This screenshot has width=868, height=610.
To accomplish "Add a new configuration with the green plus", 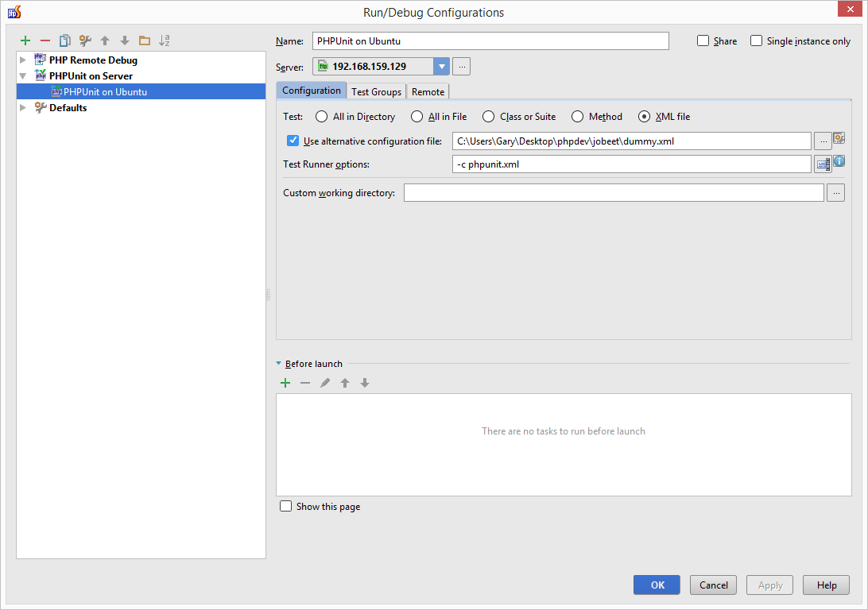I will tap(25, 41).
